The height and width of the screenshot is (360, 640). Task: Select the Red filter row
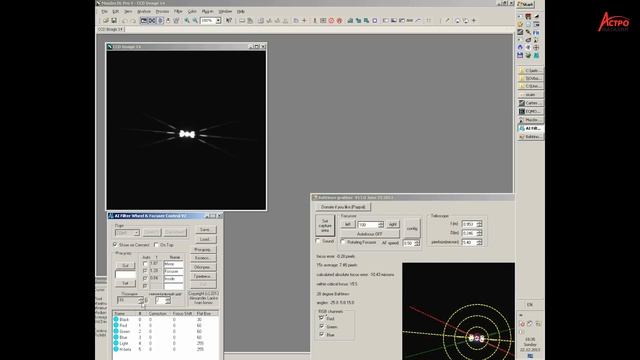[x=166, y=325]
